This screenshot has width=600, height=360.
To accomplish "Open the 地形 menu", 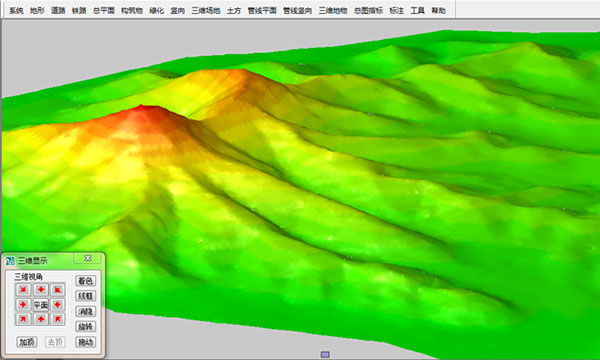I will point(37,11).
